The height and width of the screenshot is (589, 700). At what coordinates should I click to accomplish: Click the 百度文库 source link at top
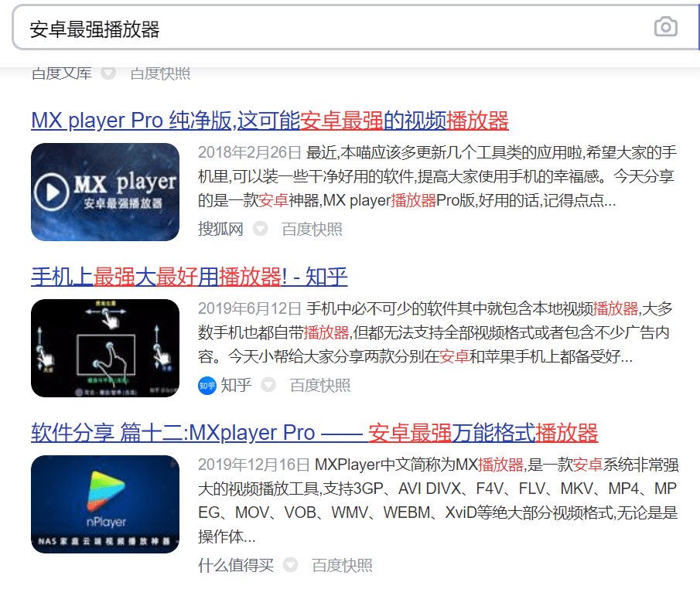point(62,73)
